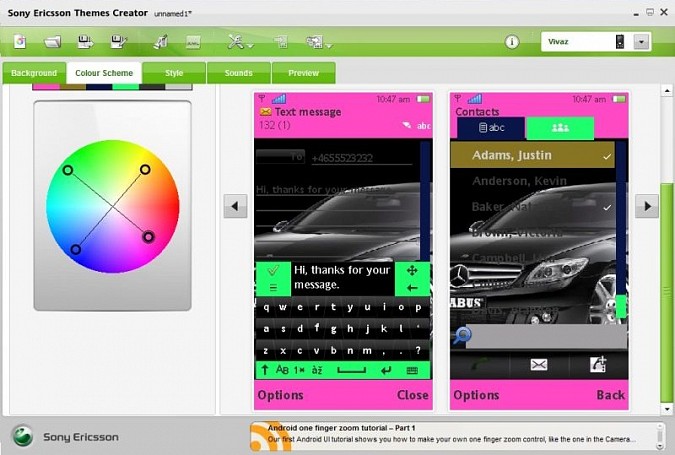Pick the navy blue colour swatch

point(99,87)
